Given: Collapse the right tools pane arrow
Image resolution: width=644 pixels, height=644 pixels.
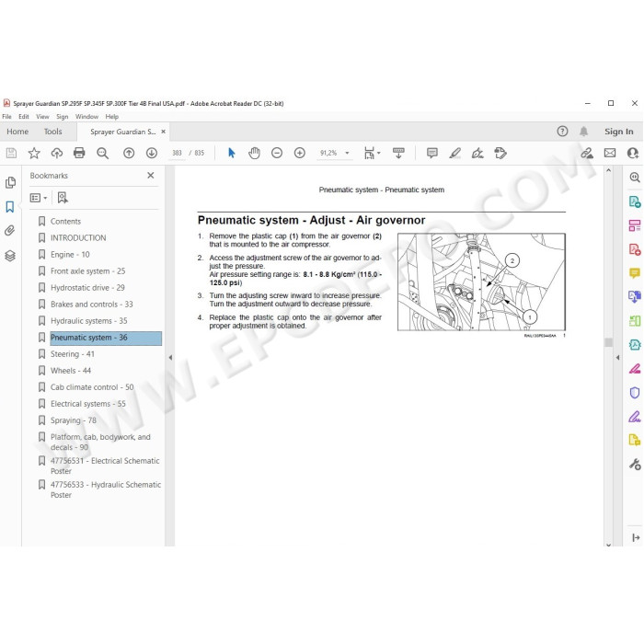Looking at the screenshot, I should (617, 358).
